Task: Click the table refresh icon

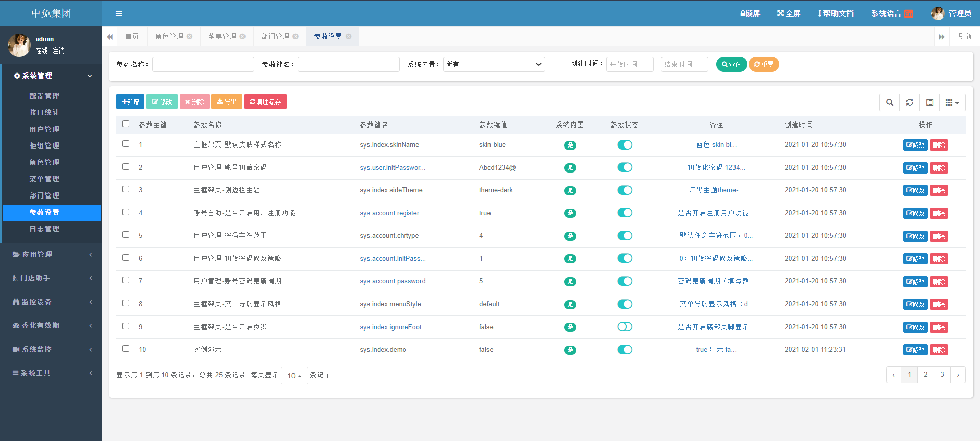Action: [910, 102]
